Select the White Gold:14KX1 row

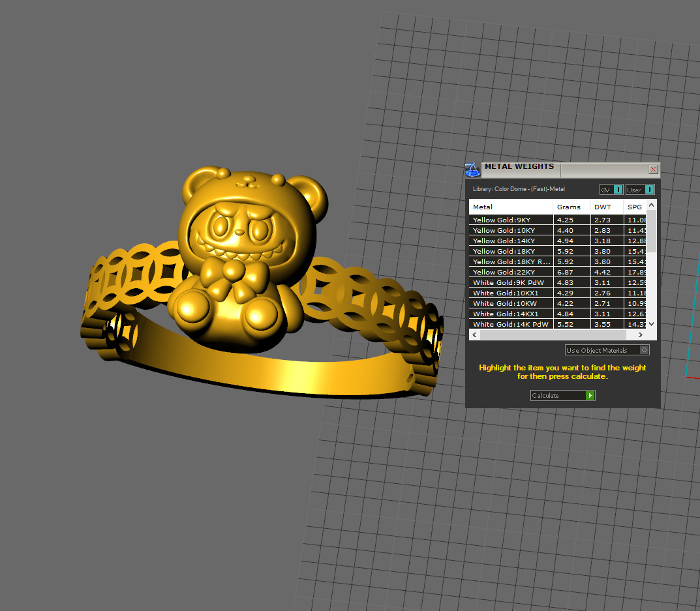[557, 314]
